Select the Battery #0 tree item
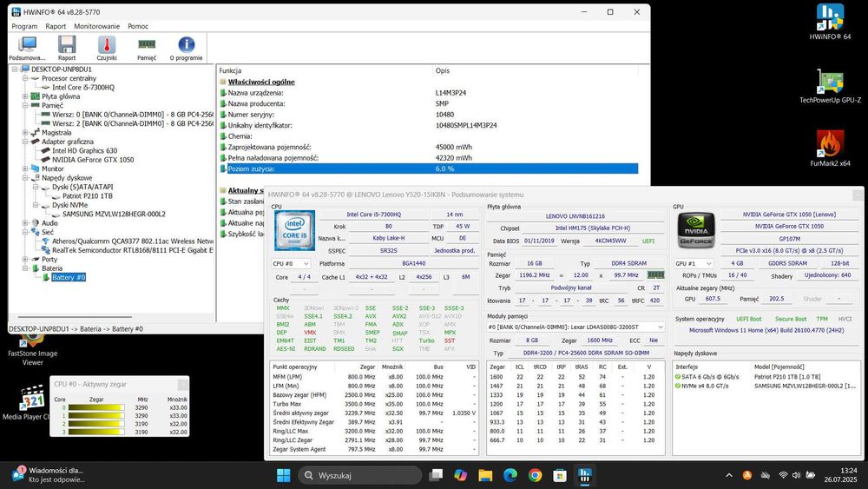868x489 pixels. pos(69,277)
